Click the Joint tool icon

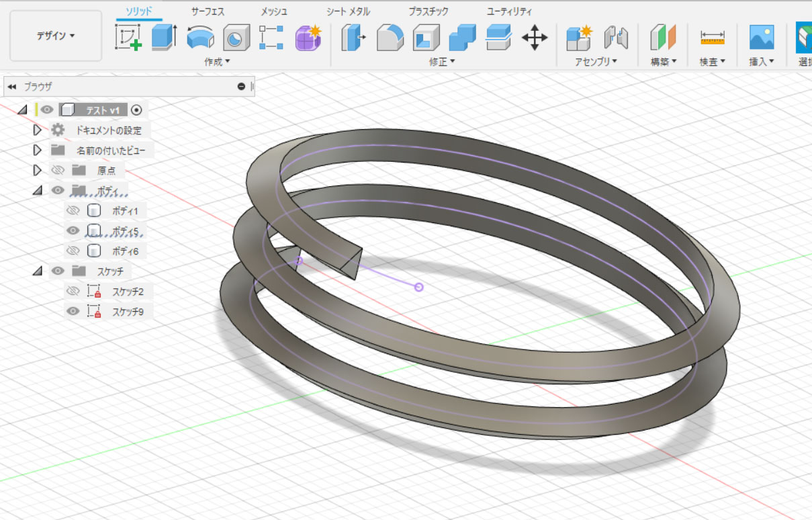[x=616, y=38]
